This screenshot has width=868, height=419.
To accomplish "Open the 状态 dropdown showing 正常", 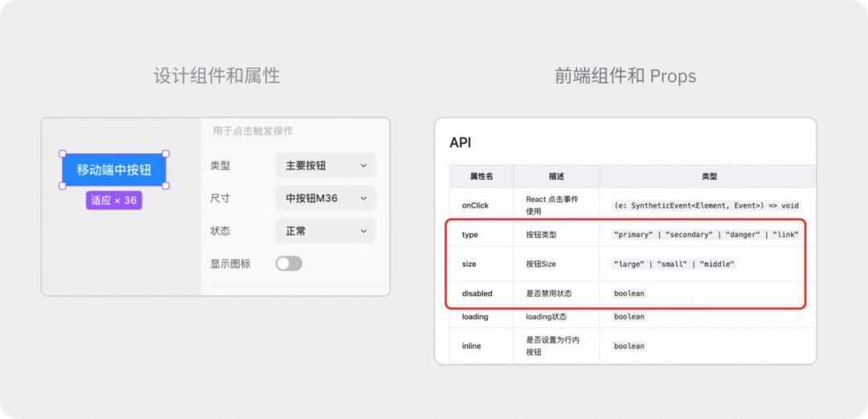I will 325,231.
